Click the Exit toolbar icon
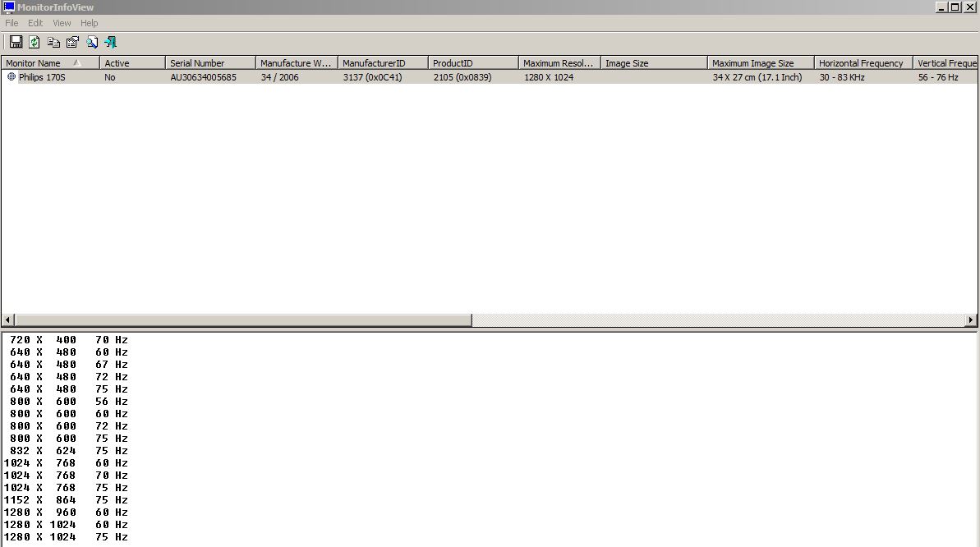This screenshot has width=980, height=547. point(111,42)
